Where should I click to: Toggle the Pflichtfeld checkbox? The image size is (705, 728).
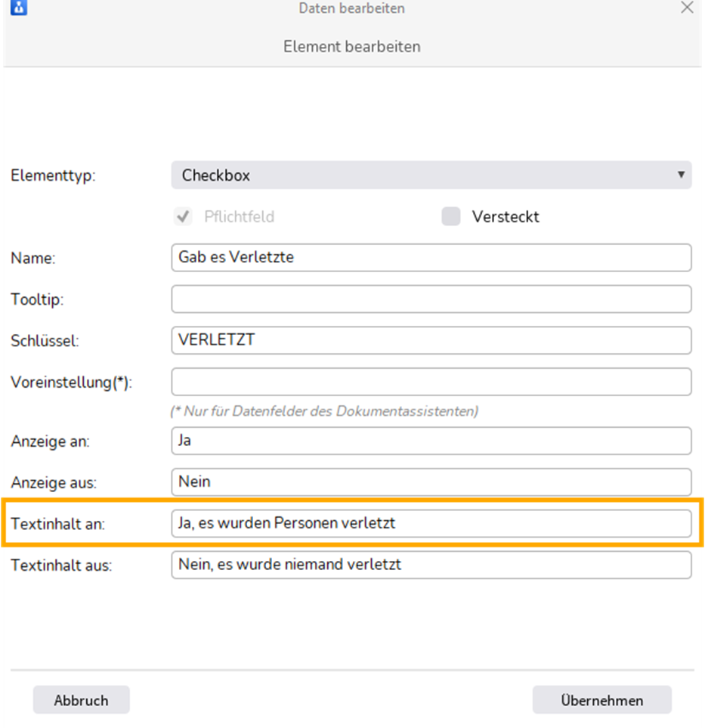[x=183, y=216]
